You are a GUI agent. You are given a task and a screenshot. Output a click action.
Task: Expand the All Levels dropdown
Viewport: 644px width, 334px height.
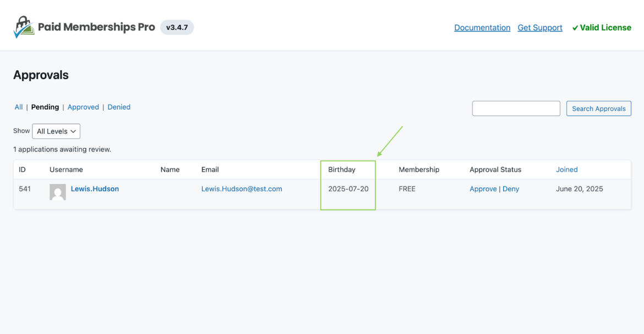coord(56,132)
